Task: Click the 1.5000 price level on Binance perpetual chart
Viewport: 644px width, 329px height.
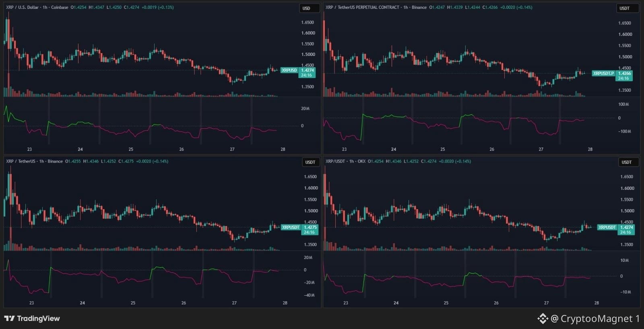Action: [x=625, y=57]
